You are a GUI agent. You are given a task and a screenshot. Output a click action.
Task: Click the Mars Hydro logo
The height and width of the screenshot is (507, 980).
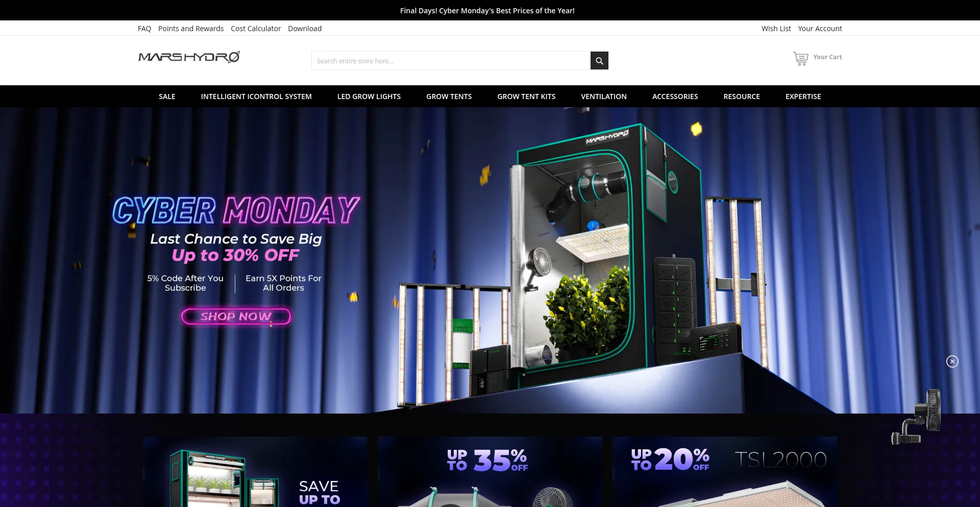[189, 57]
